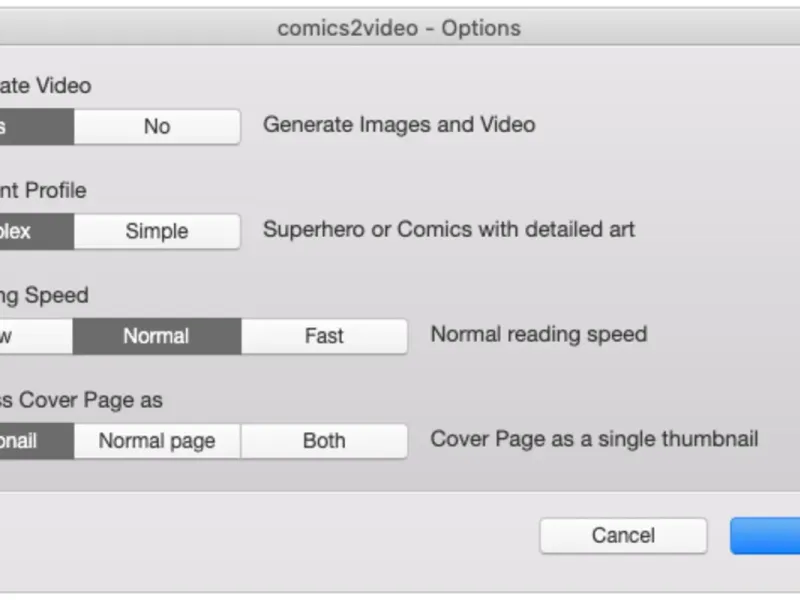Select the Thumbnail cover page segment
The height and width of the screenshot is (600, 800).
35,441
